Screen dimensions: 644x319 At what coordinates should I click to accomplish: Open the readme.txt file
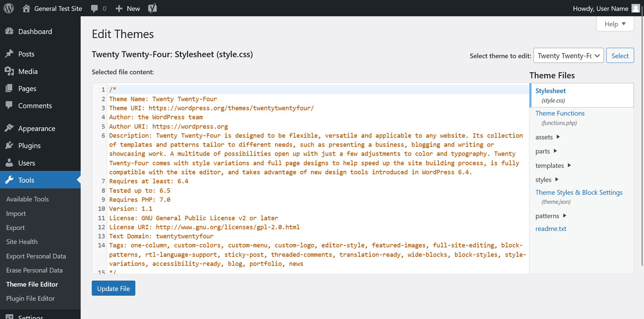point(551,228)
